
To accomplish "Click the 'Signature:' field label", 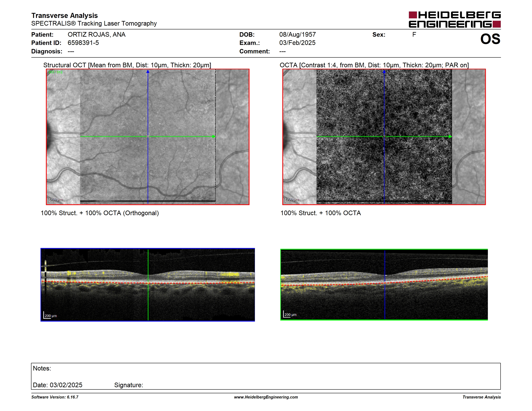I will click(129, 385).
